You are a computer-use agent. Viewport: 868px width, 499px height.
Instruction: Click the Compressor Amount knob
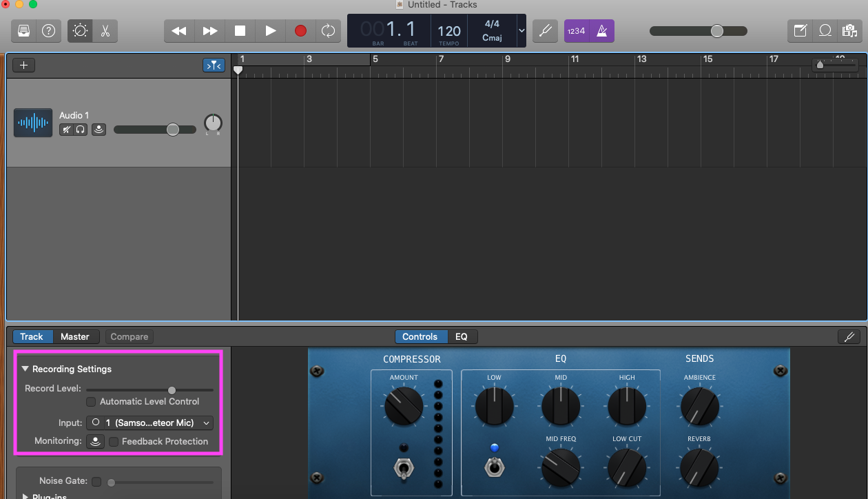[404, 406]
